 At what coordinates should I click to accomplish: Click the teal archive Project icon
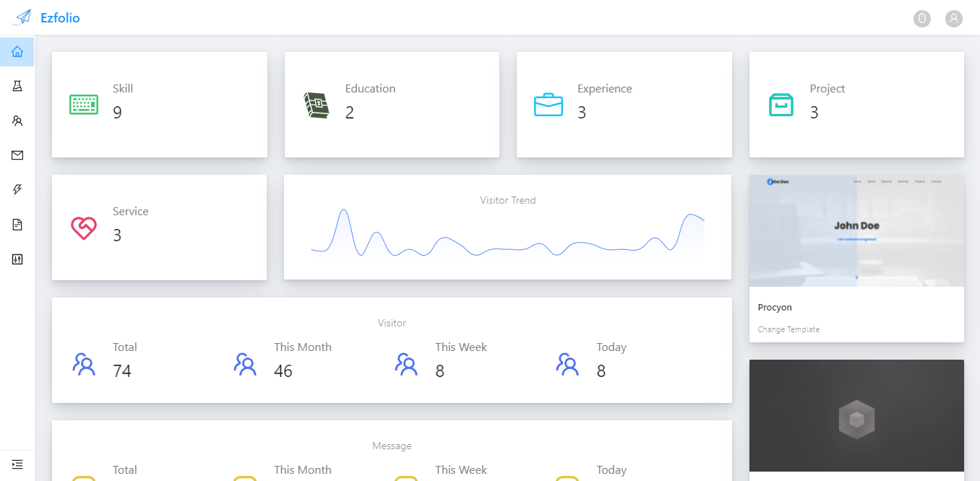[x=781, y=105]
